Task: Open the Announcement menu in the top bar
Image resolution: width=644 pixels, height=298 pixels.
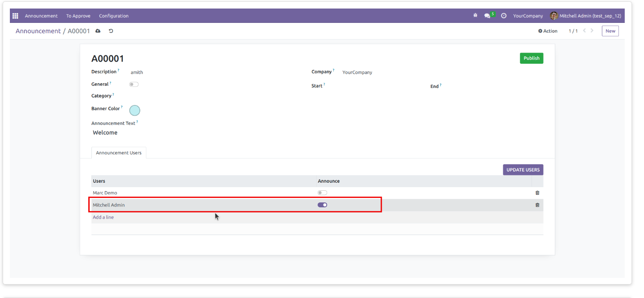Action: point(41,16)
